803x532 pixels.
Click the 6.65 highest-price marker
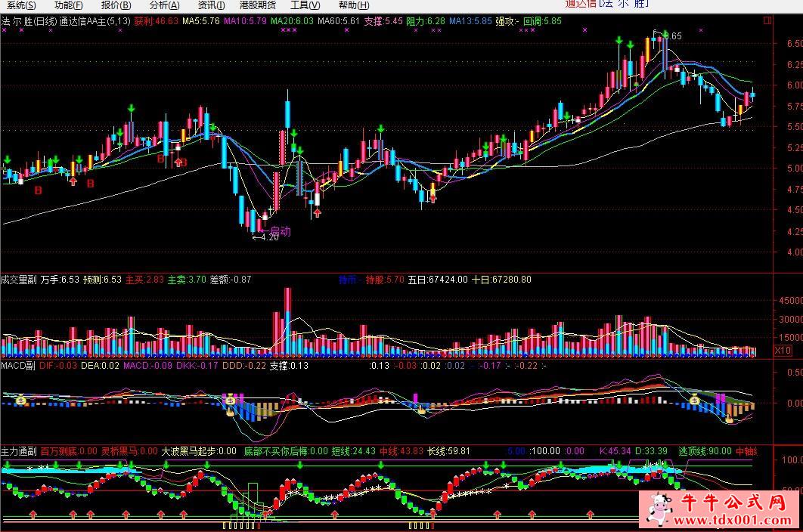(672, 36)
